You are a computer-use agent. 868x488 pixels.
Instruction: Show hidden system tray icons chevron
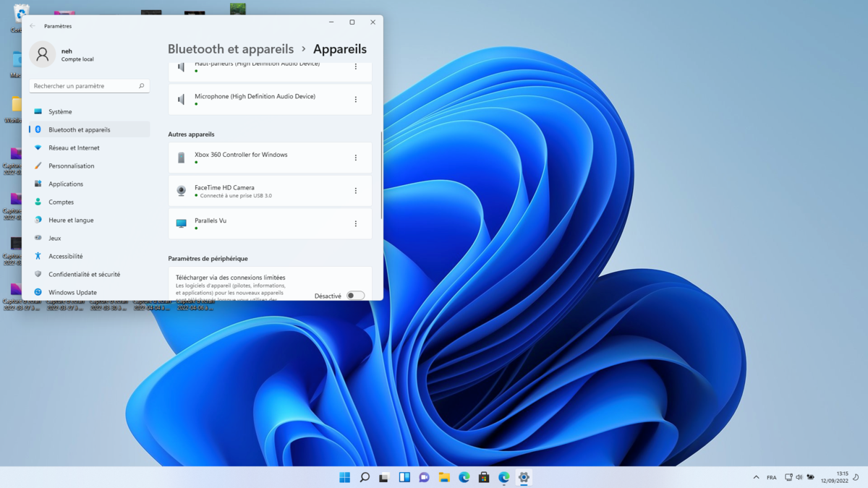click(x=756, y=477)
